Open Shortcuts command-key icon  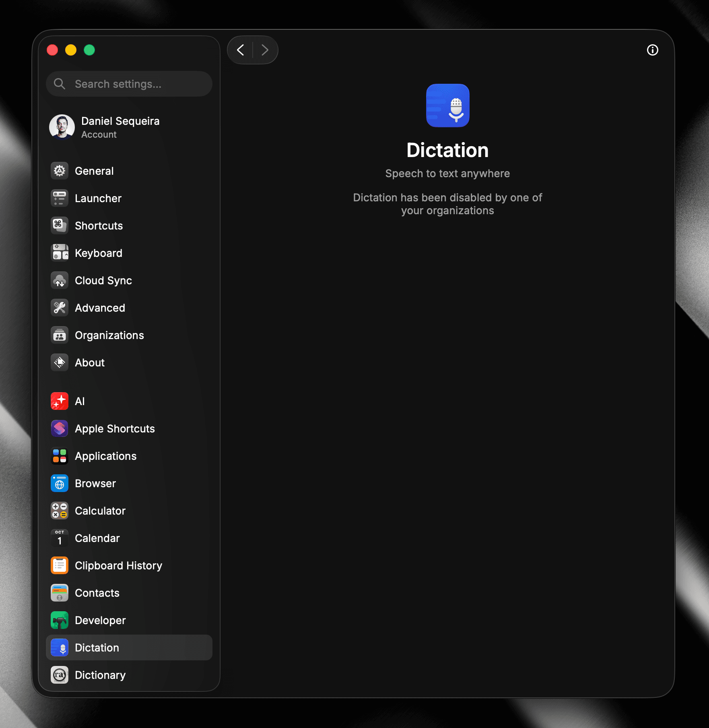tap(60, 226)
